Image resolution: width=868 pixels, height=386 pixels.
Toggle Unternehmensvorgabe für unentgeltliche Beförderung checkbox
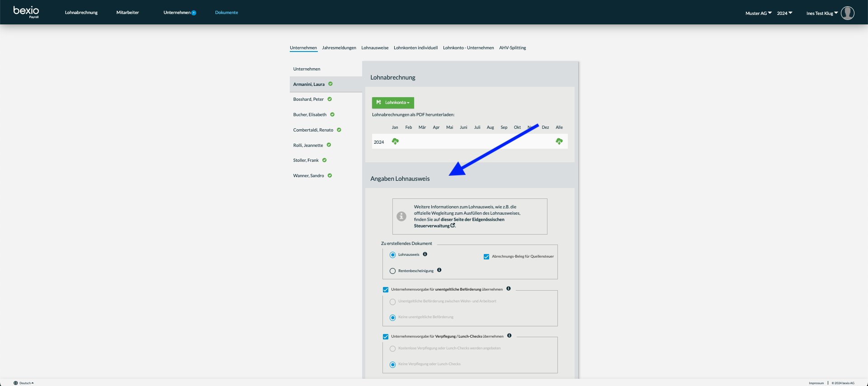coord(386,290)
